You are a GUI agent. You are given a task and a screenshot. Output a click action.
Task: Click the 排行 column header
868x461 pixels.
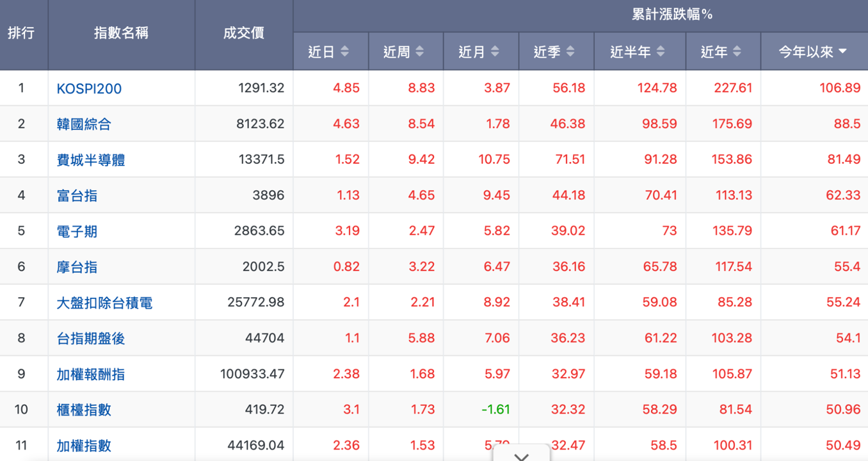coord(21,33)
